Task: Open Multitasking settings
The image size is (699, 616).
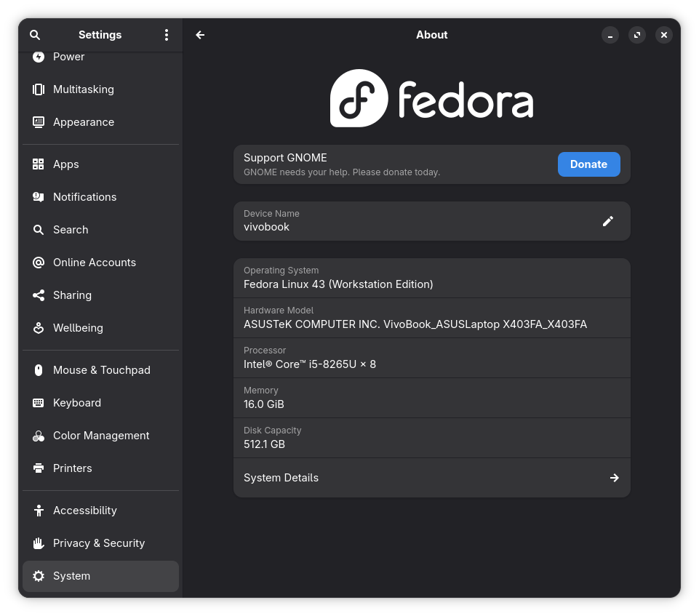Action: 101,89
